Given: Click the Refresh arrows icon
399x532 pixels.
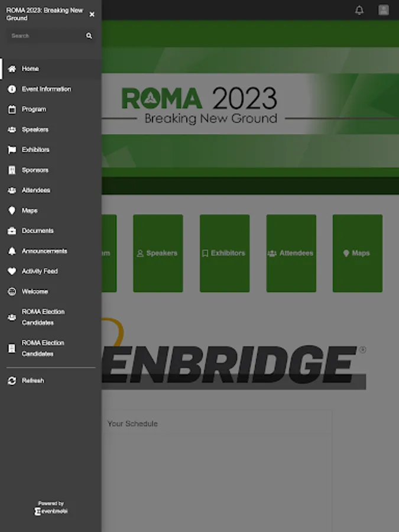Looking at the screenshot, I should 12,381.
